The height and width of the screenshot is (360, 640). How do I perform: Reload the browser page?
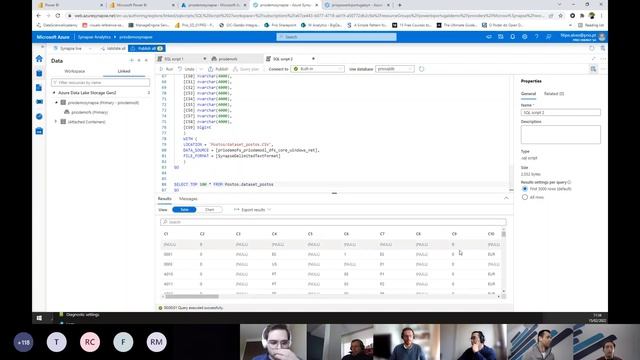coord(58,16)
